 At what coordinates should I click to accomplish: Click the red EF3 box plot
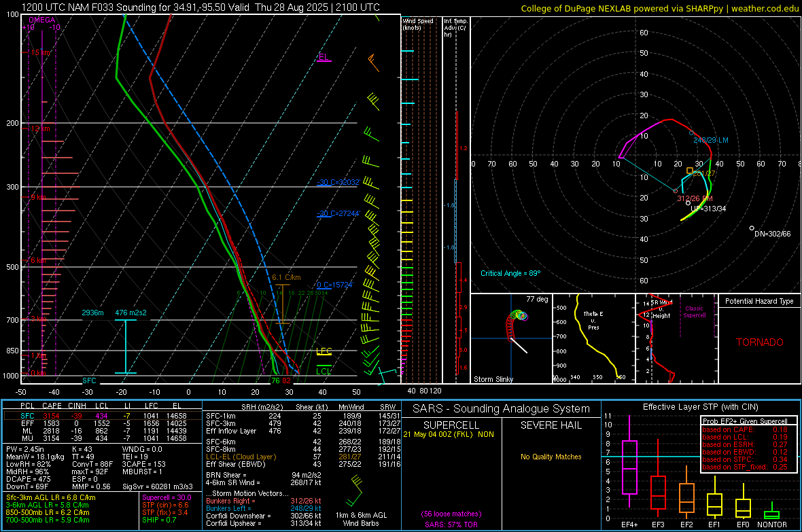(x=658, y=493)
